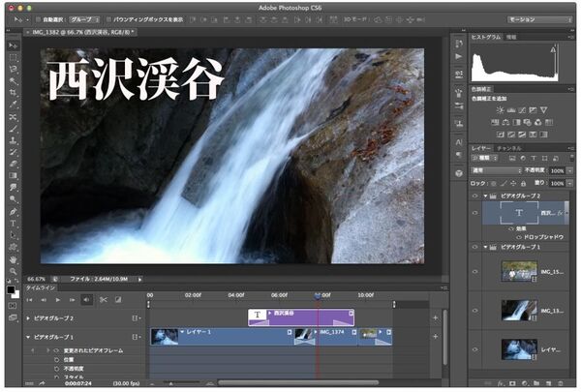Add Brightness/Contrast adjustment sun icon
The image size is (581, 392).
(x=501, y=110)
